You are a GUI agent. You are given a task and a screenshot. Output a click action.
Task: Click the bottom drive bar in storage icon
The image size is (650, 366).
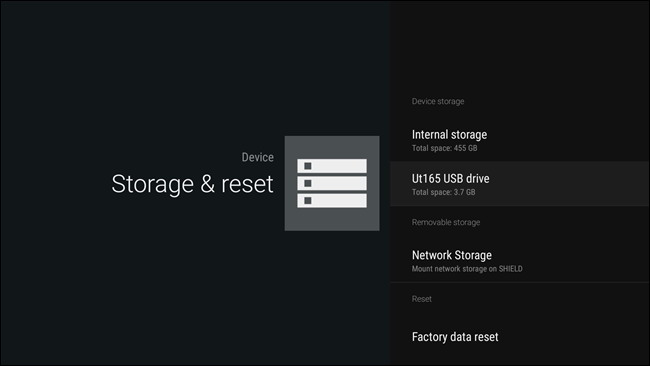(x=332, y=201)
